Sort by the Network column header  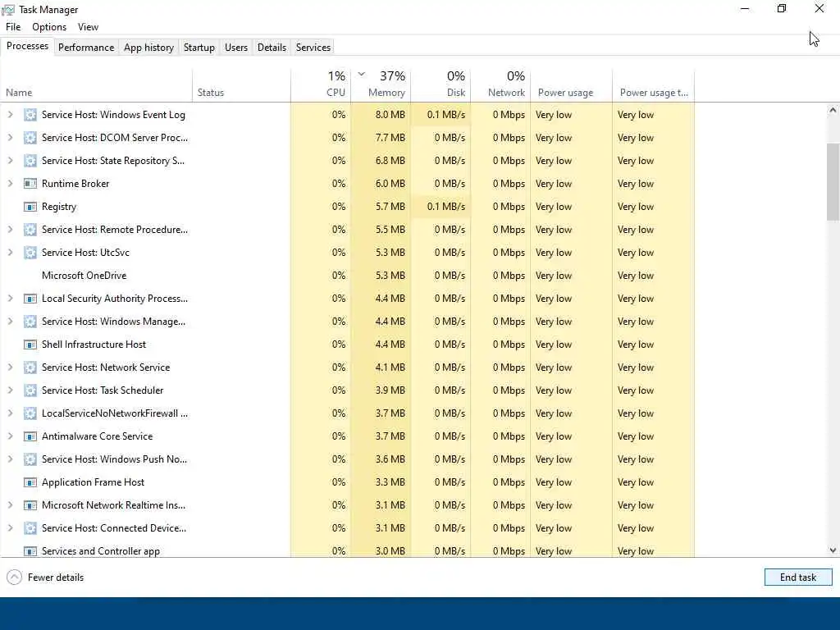pos(500,85)
